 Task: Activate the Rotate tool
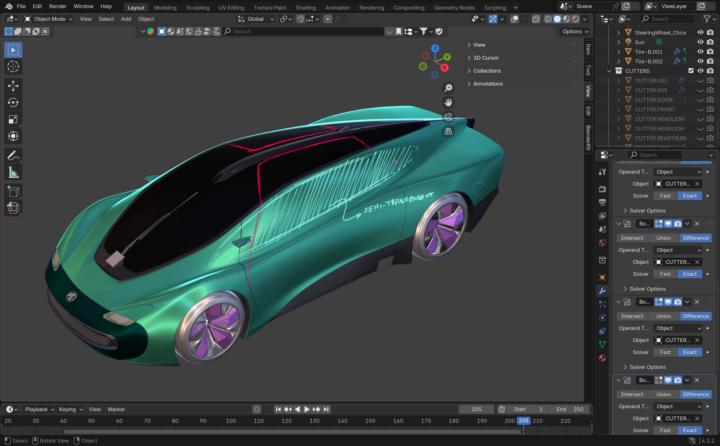click(13, 102)
